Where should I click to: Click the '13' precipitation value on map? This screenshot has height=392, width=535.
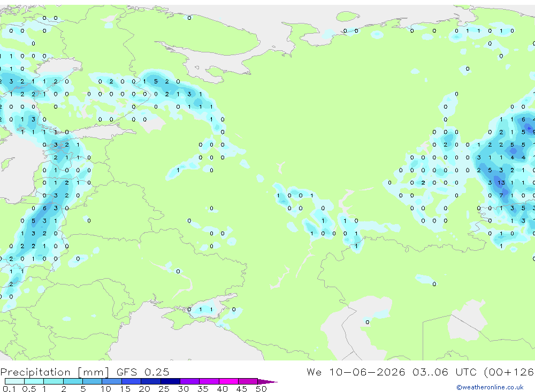501,183
